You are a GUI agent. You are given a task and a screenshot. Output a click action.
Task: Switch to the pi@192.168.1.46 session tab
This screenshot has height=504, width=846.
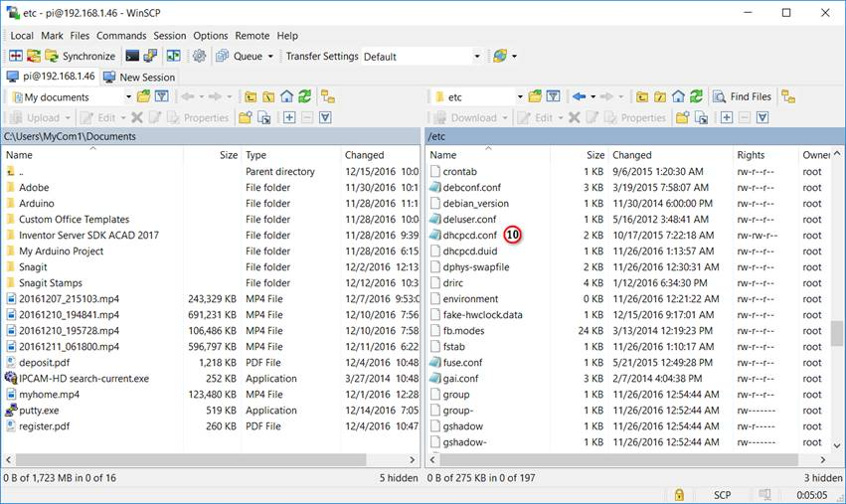pos(51,77)
